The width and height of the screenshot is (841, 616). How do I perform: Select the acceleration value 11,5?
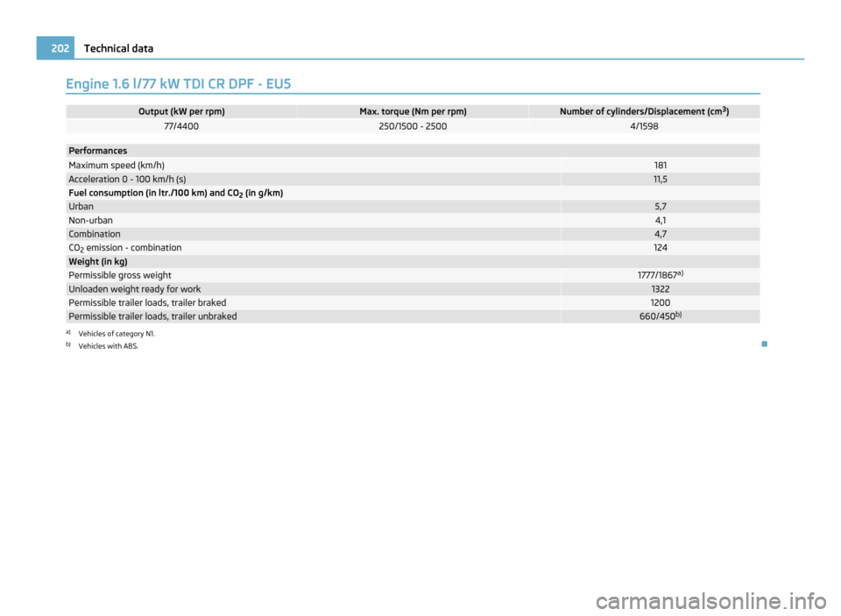point(661,180)
